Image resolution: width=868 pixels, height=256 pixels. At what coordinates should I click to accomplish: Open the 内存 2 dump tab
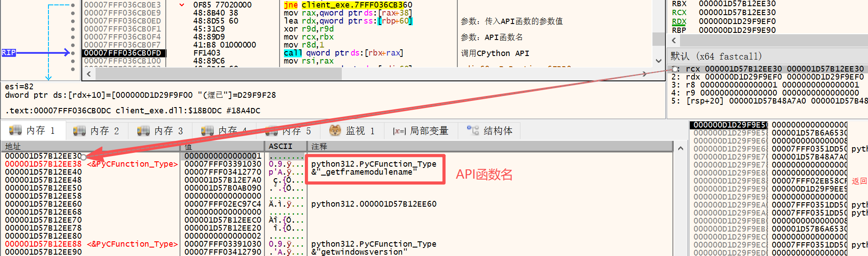coord(97,130)
